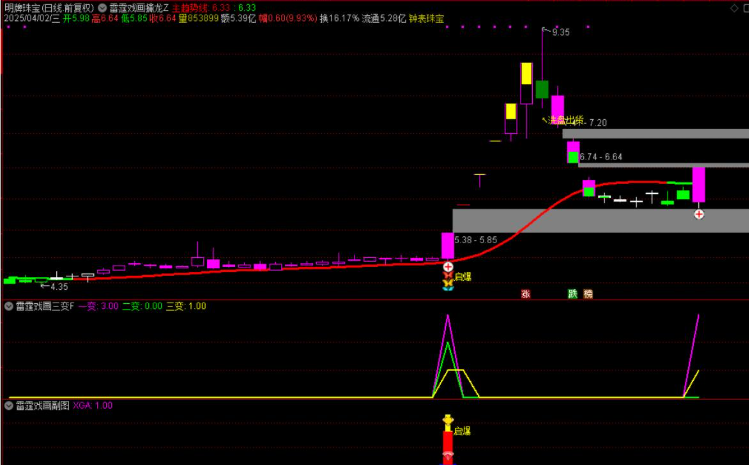Click the 钟表珠宝 sector link

pyautogui.click(x=425, y=18)
